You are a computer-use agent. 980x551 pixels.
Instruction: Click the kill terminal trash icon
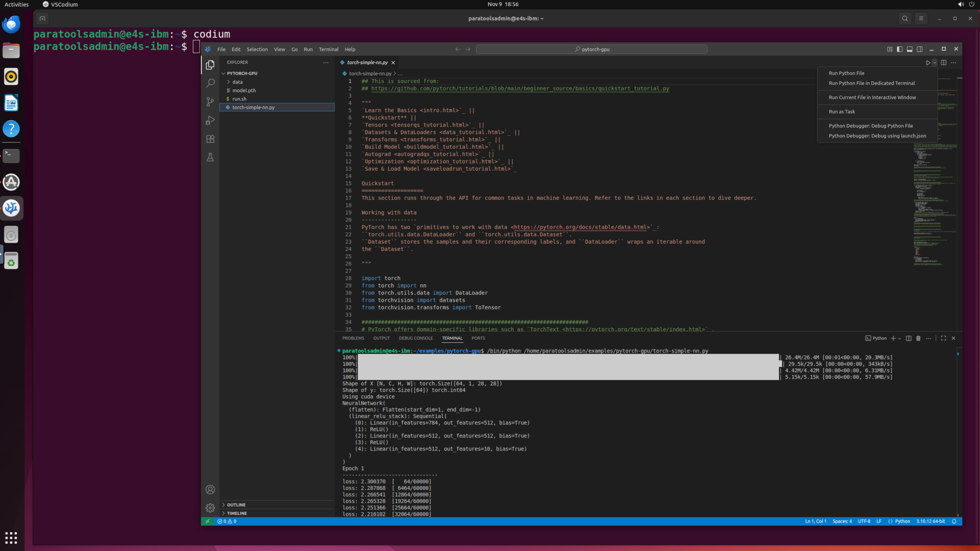(918, 338)
